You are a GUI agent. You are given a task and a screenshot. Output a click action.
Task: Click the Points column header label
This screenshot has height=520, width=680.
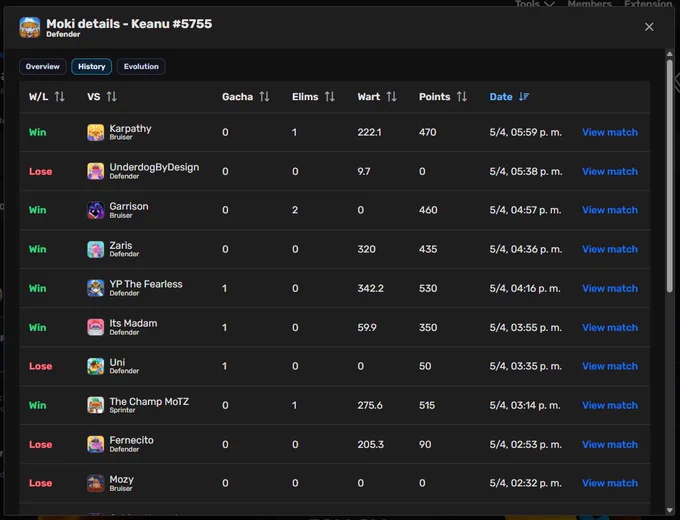click(x=435, y=97)
